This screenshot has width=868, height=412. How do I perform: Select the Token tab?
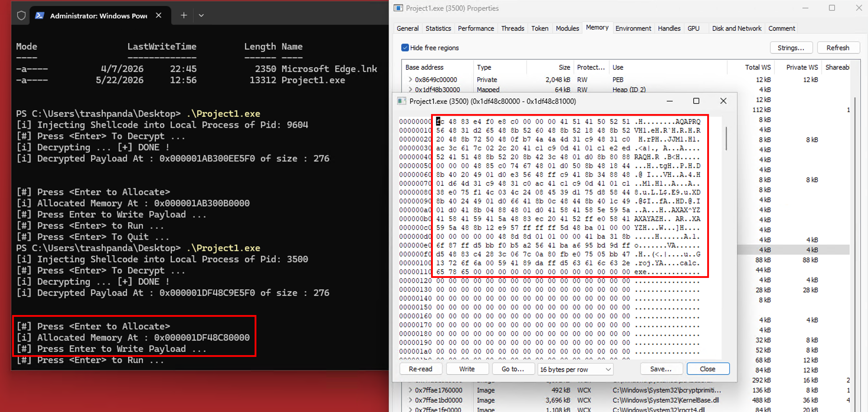point(540,28)
